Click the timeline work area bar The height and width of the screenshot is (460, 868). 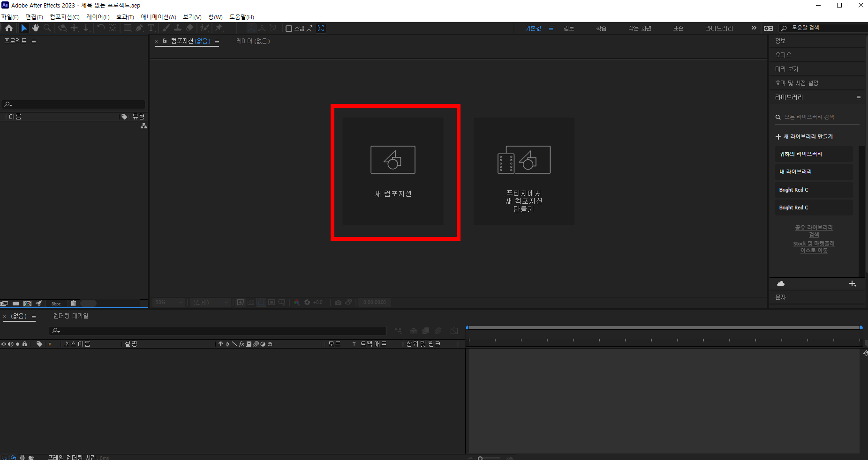(664, 327)
